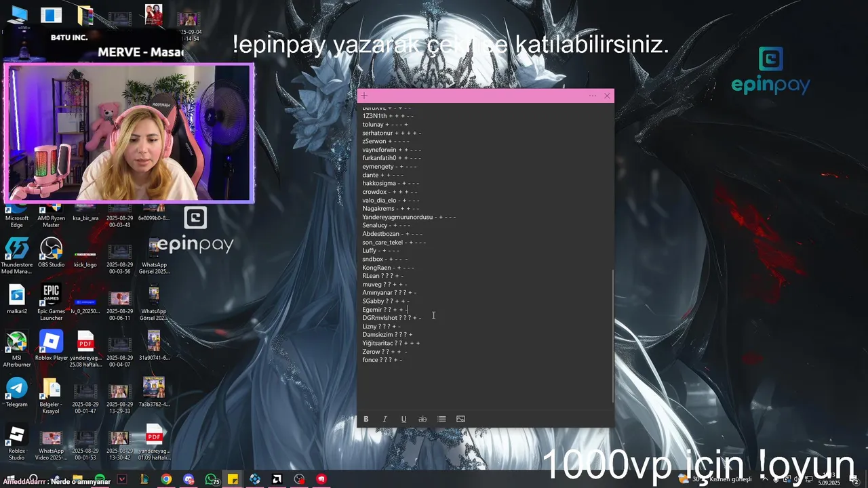The image size is (868, 488).
Task: Select Roblox Player desktop icon
Action: point(52,345)
